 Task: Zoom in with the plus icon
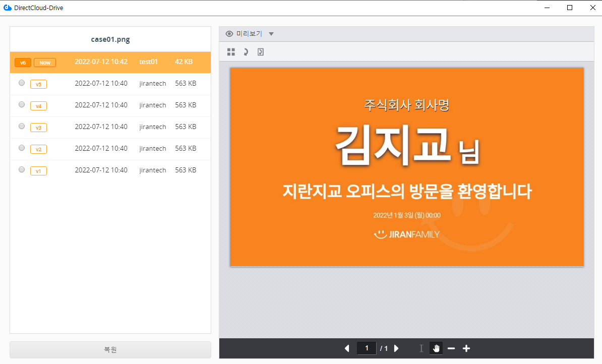(466, 348)
